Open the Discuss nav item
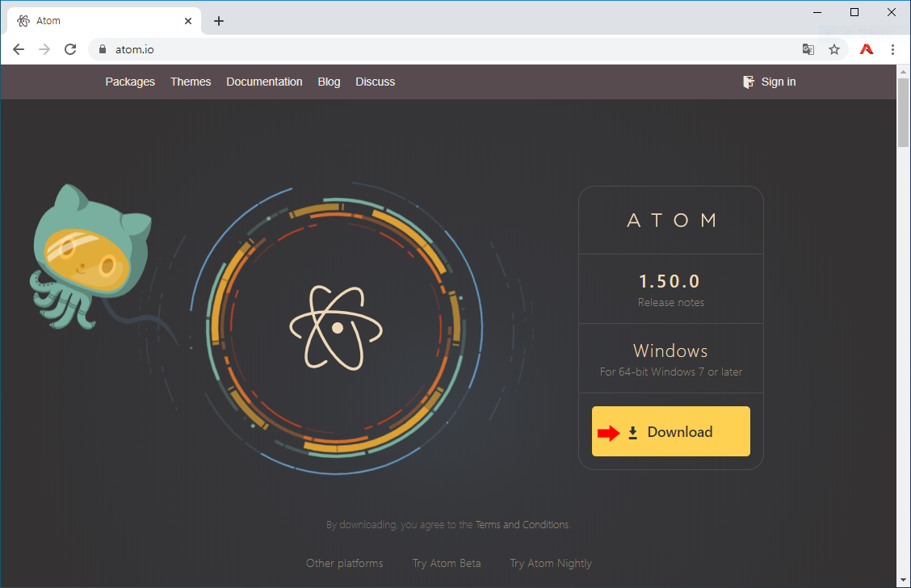Screen dimensions: 911x588 pos(376,82)
